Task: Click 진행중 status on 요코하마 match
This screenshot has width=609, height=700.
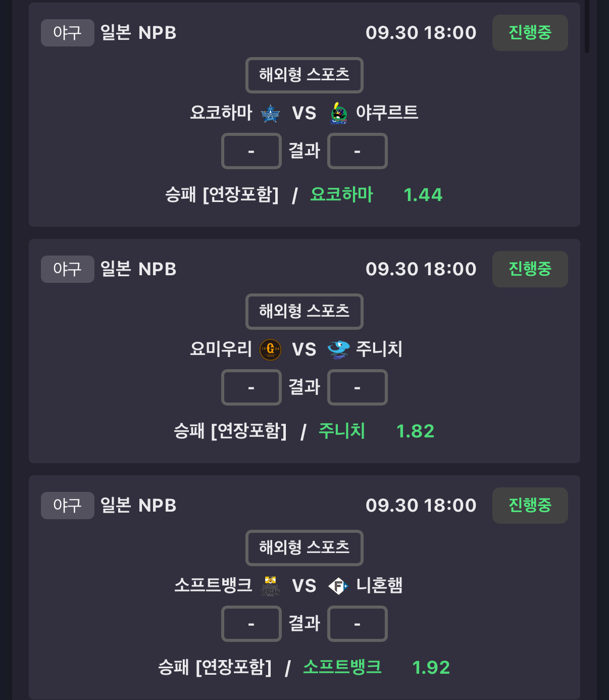Action: [x=530, y=33]
